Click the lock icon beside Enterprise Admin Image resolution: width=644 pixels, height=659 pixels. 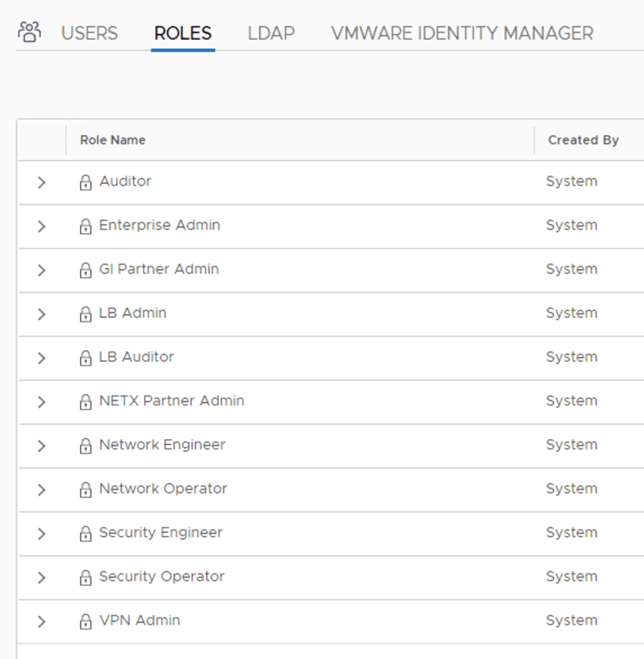pyautogui.click(x=86, y=226)
